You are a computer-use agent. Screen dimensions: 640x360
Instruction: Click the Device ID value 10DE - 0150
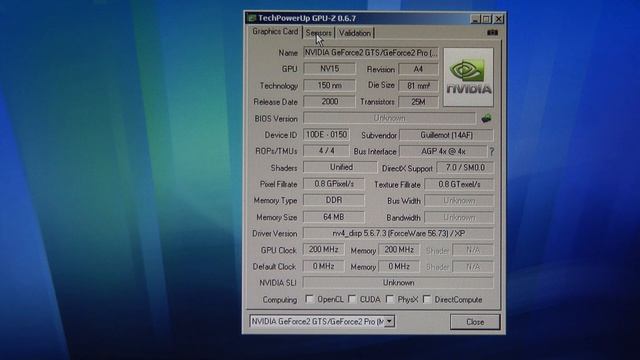pos(326,135)
